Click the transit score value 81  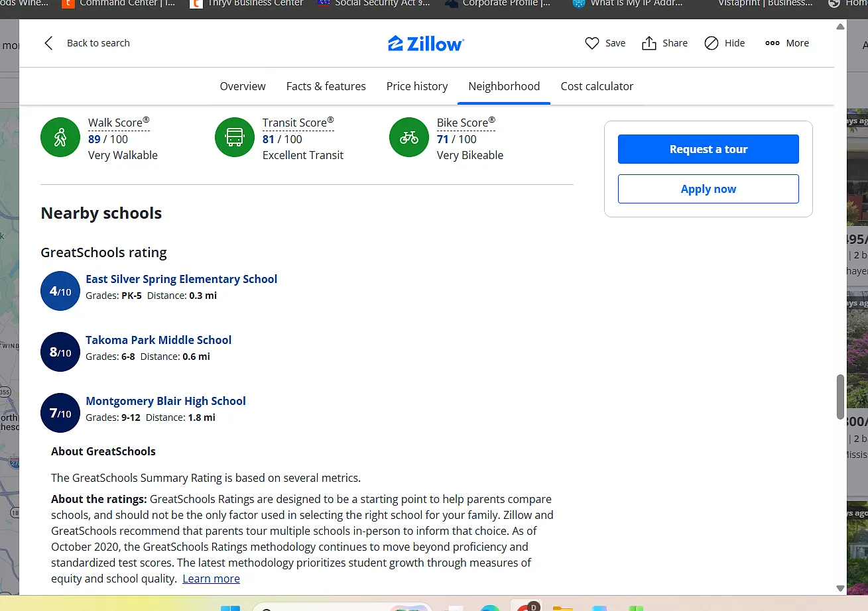[x=269, y=139]
